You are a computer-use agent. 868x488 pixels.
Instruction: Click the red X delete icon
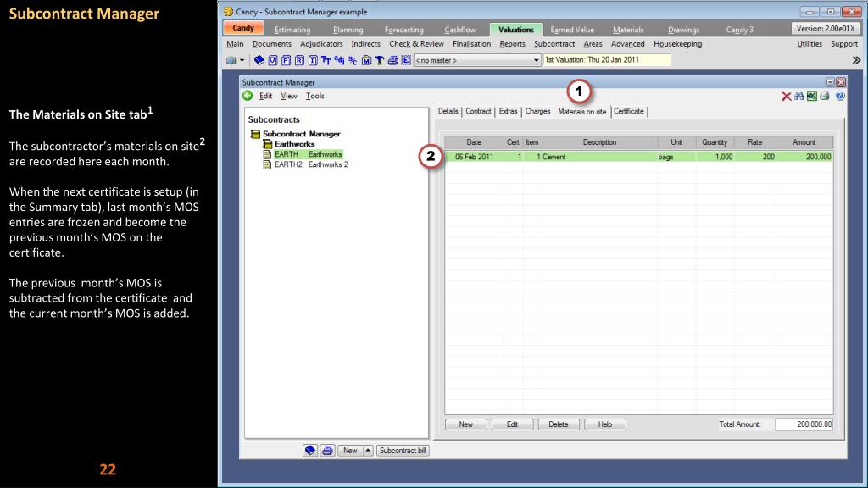786,97
